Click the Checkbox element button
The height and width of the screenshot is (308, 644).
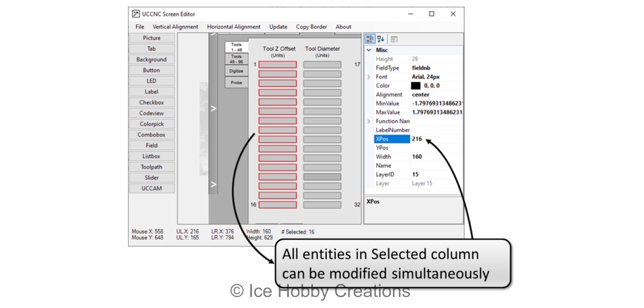[x=151, y=102]
